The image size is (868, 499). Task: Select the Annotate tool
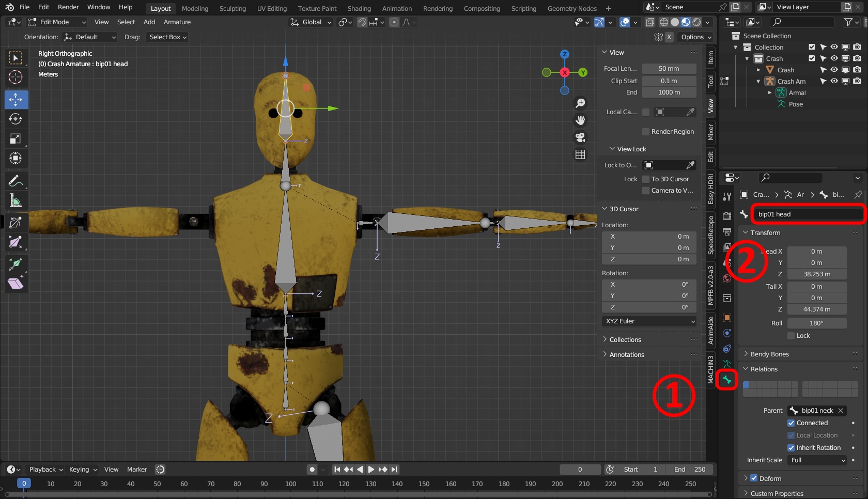click(x=16, y=181)
